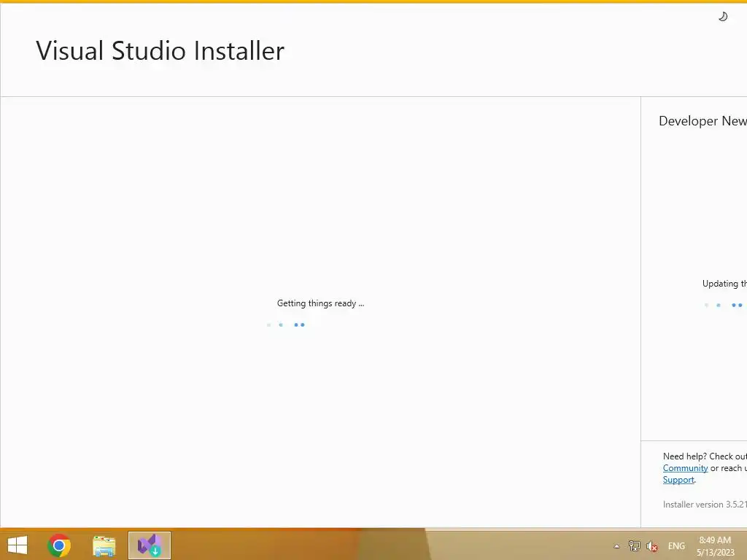
Task: Open the Support link
Action: point(678,480)
